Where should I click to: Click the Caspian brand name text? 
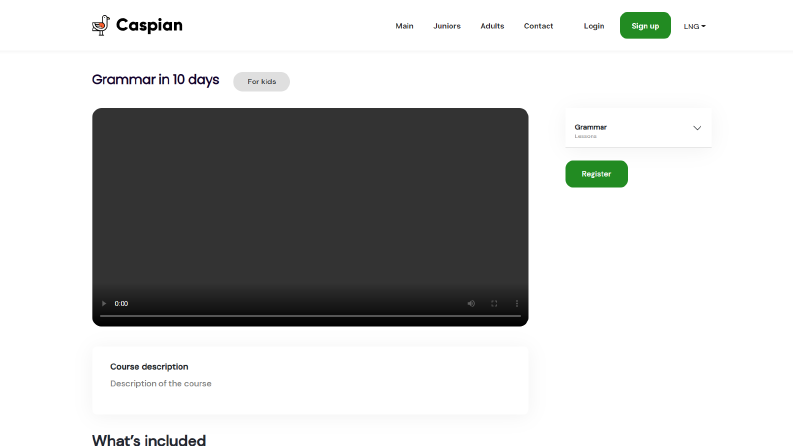tap(149, 25)
